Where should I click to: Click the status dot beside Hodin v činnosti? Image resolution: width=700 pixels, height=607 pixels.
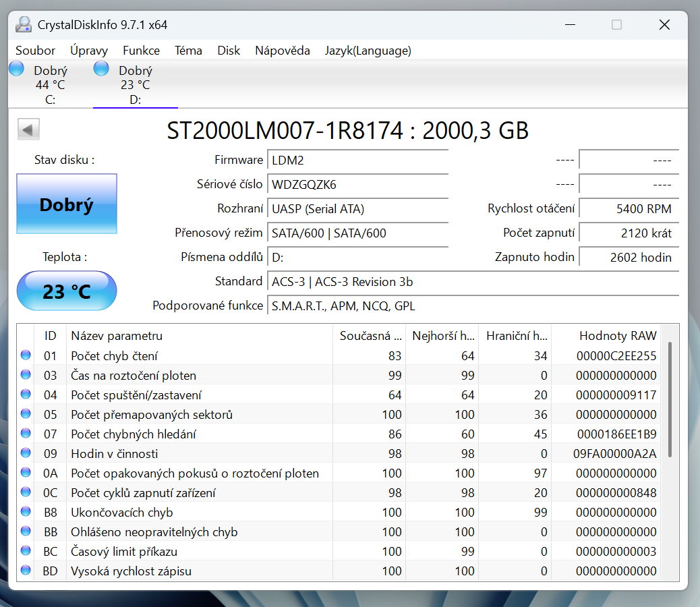pyautogui.click(x=25, y=453)
